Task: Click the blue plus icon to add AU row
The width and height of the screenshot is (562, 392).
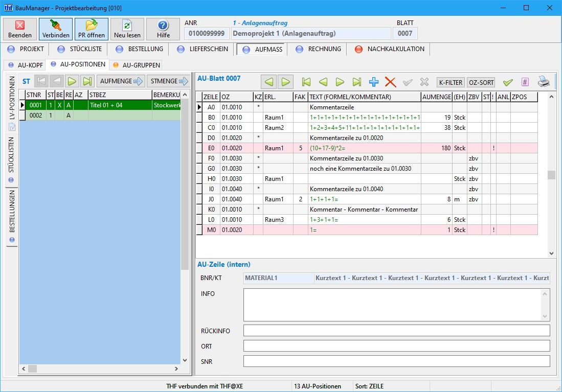Action: coord(374,82)
